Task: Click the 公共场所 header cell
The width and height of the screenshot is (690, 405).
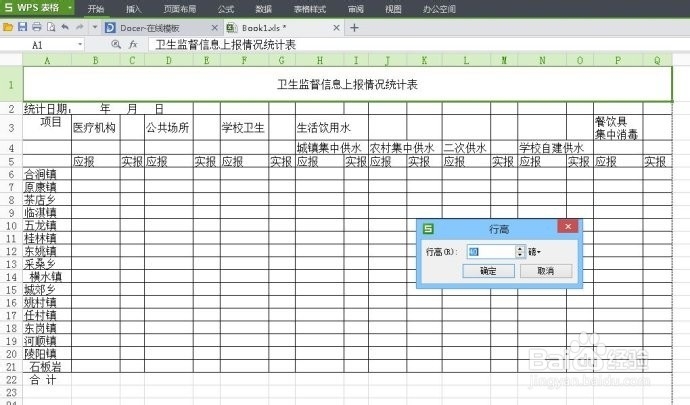Action: (x=169, y=128)
